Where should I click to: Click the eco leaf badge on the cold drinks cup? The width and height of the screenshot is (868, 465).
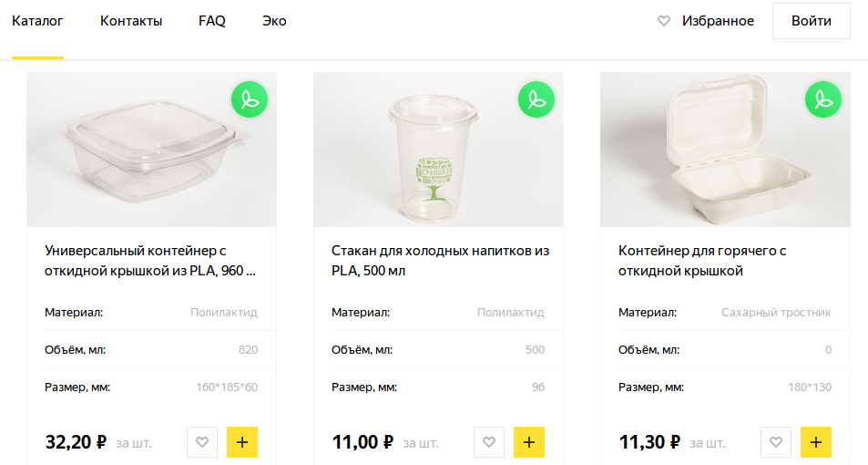536,99
